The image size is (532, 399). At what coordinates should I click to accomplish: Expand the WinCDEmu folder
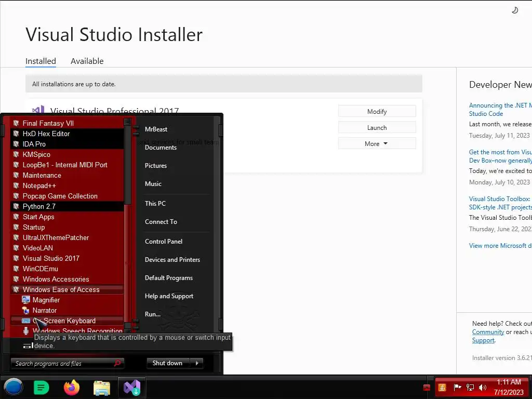[x=67, y=269]
